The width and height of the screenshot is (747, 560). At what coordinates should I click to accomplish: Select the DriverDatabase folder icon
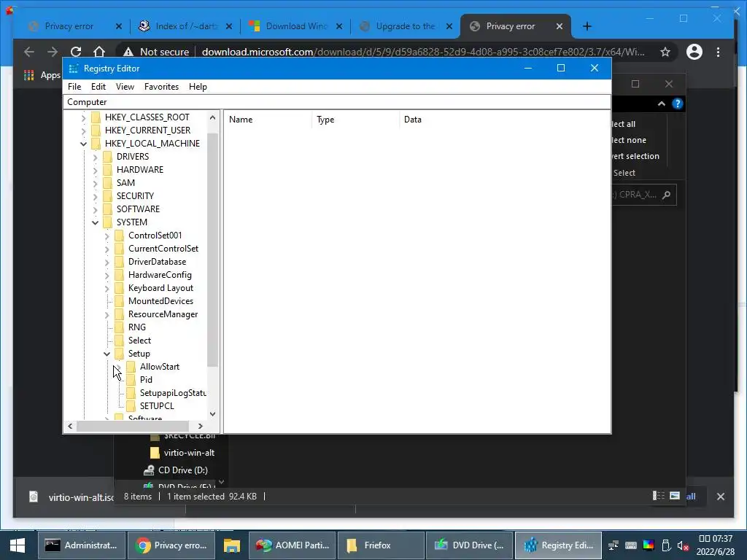[x=119, y=262]
